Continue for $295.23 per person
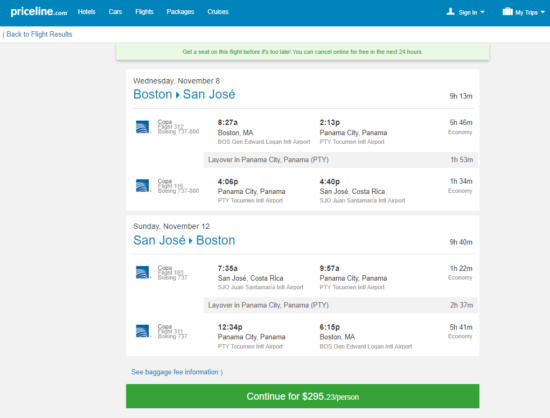550x418 pixels. [x=303, y=396]
